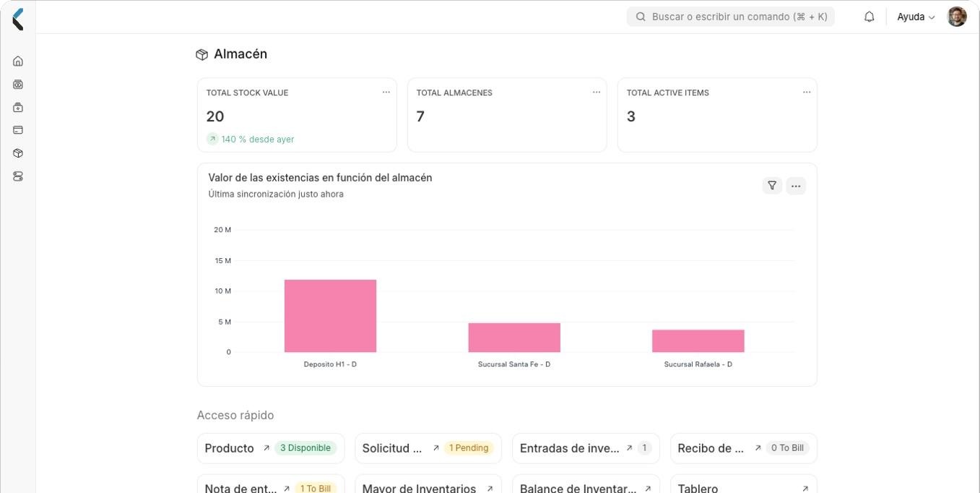This screenshot has width=980, height=493.
Task: Click the '5 M' axis label
Action: click(225, 322)
